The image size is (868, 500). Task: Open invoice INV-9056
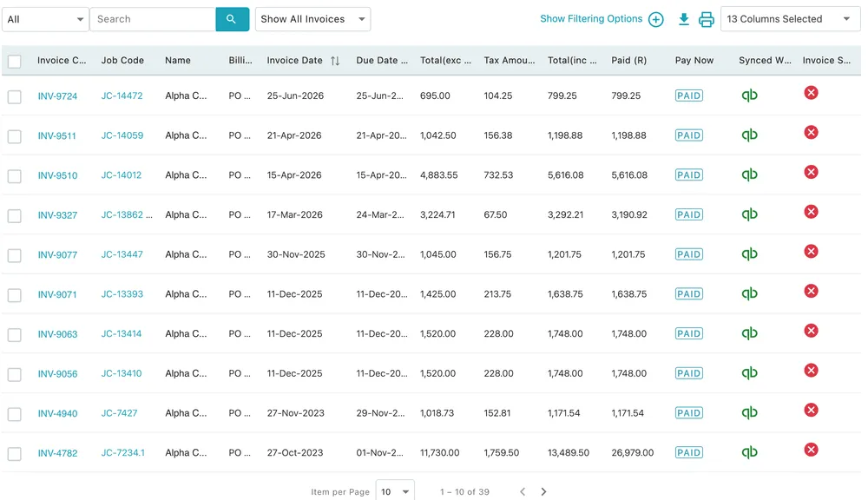tap(57, 374)
